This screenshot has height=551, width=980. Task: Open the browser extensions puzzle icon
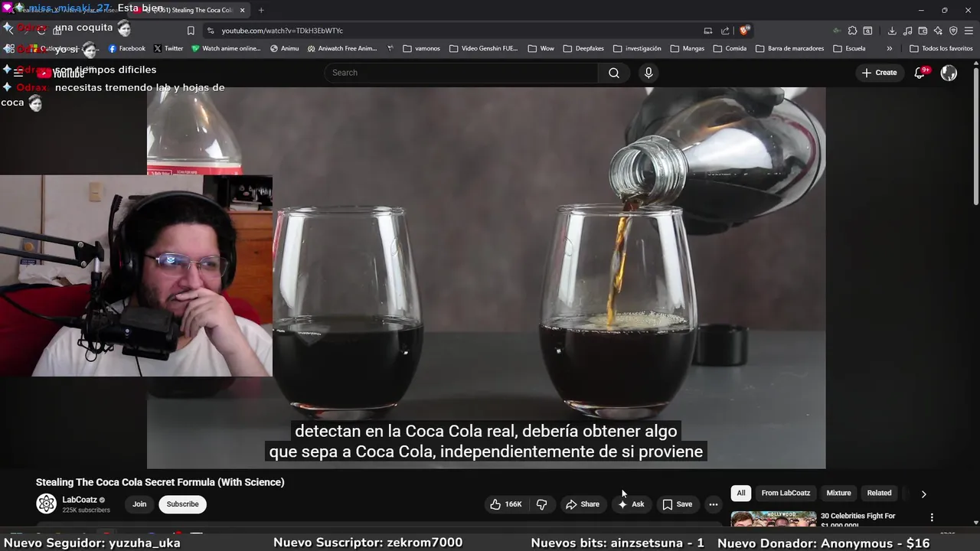tap(852, 31)
